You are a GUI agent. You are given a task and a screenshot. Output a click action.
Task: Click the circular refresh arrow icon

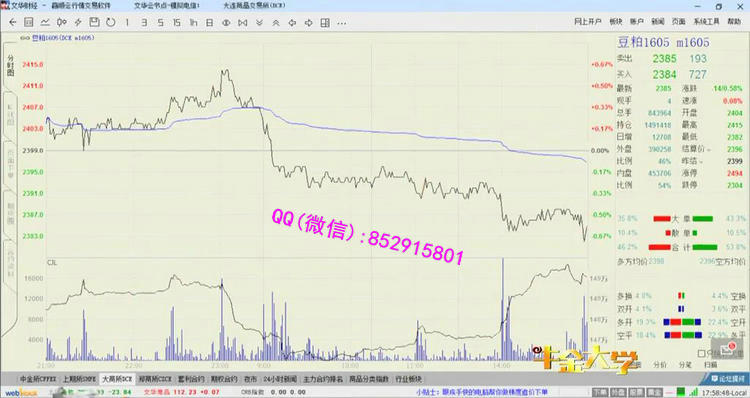pyautogui.click(x=110, y=22)
